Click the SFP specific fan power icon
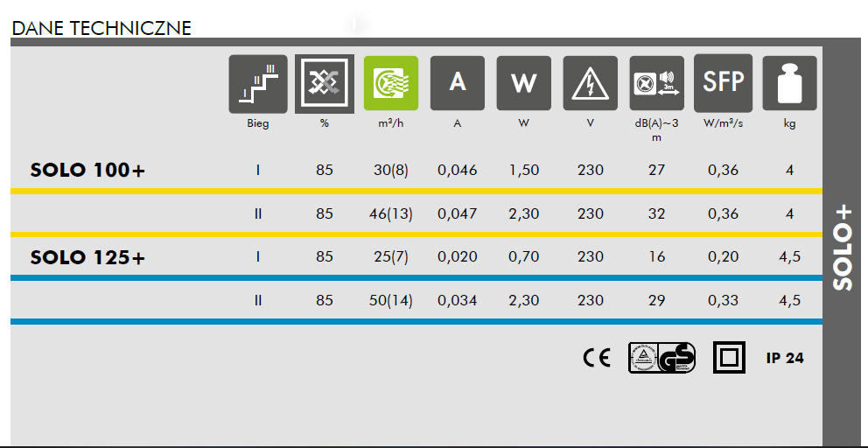Viewport: 868px width, 448px height. (723, 85)
